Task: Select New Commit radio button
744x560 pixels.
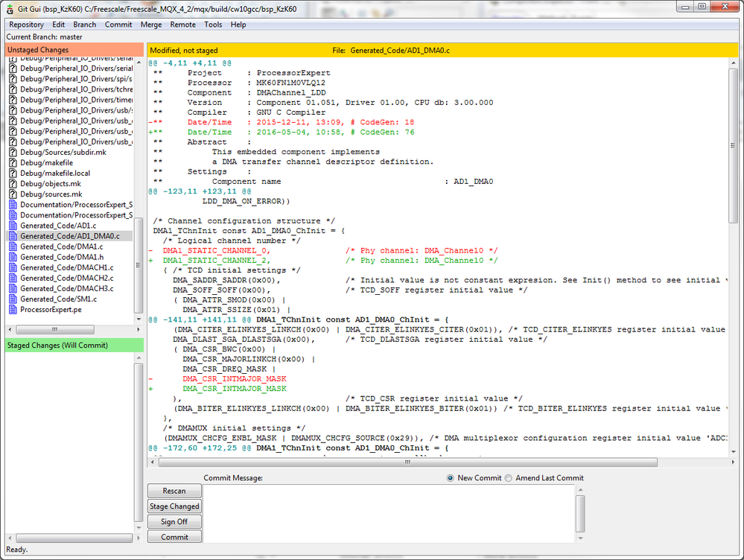Action: [451, 478]
